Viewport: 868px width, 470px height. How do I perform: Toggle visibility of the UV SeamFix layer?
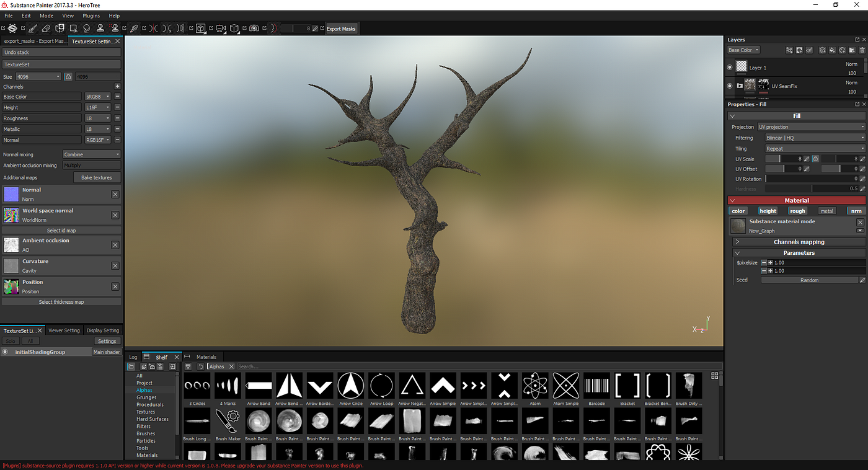[729, 86]
